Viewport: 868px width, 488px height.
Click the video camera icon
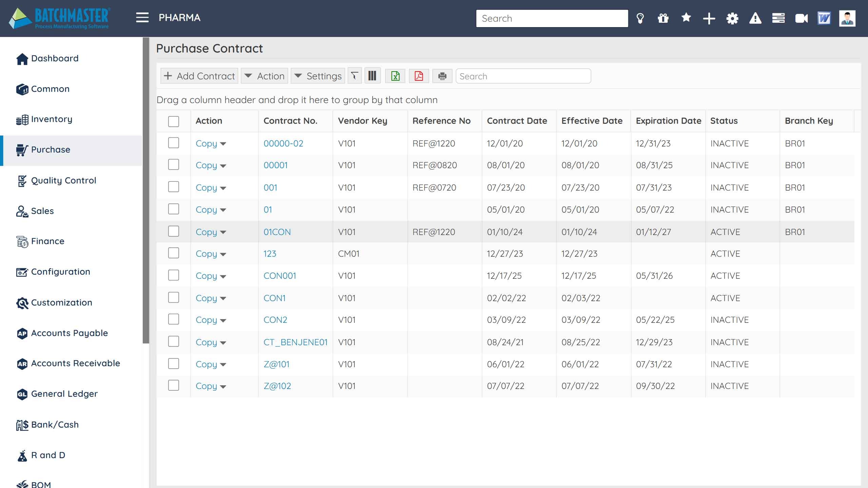pos(802,18)
